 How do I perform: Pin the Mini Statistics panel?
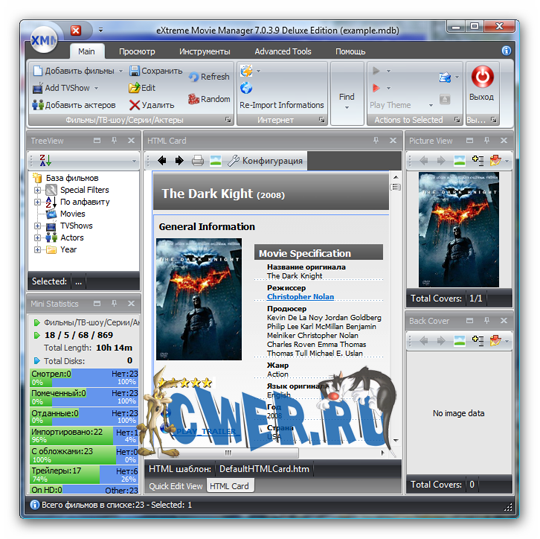114,303
